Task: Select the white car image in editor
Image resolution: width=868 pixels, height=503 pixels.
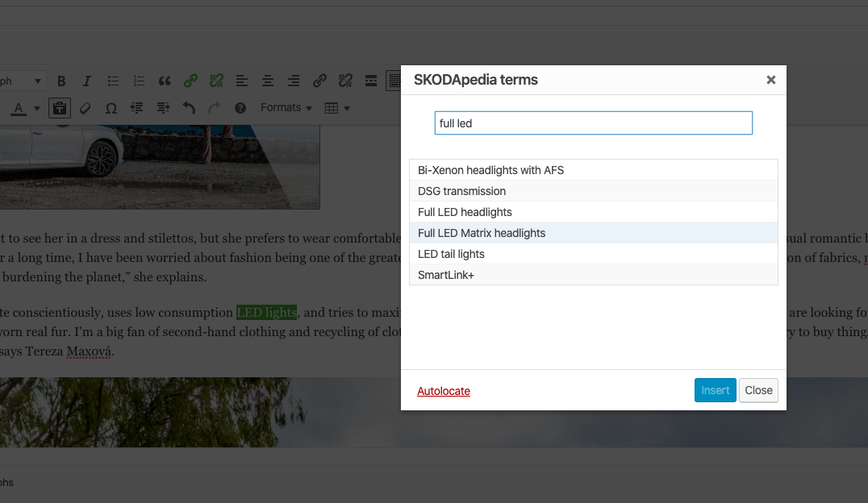Action: [160, 167]
